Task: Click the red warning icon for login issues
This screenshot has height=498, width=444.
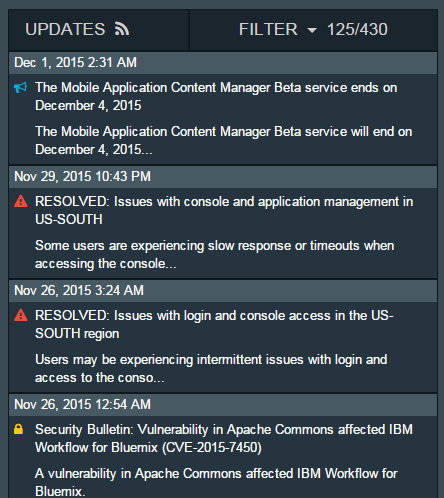Action: [21, 315]
